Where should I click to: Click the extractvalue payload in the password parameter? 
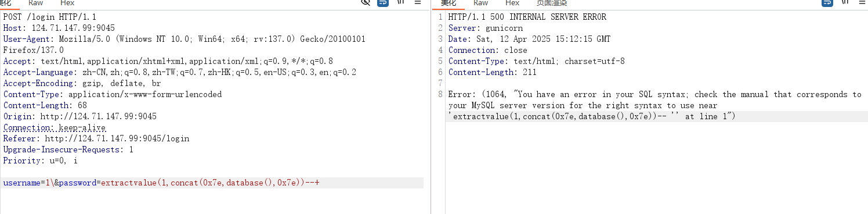click(x=210, y=183)
